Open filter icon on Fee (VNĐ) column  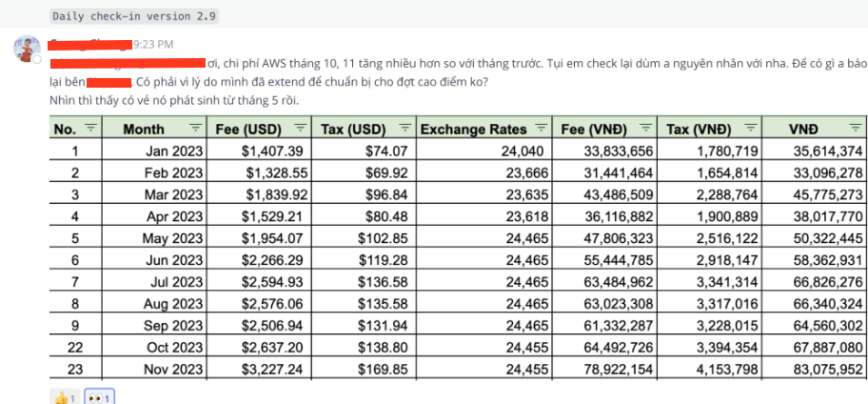(x=646, y=128)
